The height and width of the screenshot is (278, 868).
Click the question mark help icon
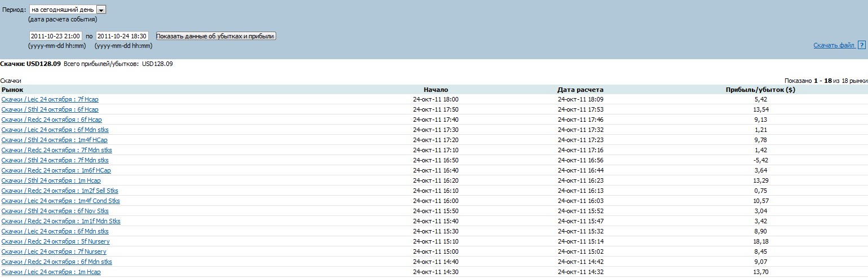click(x=861, y=45)
